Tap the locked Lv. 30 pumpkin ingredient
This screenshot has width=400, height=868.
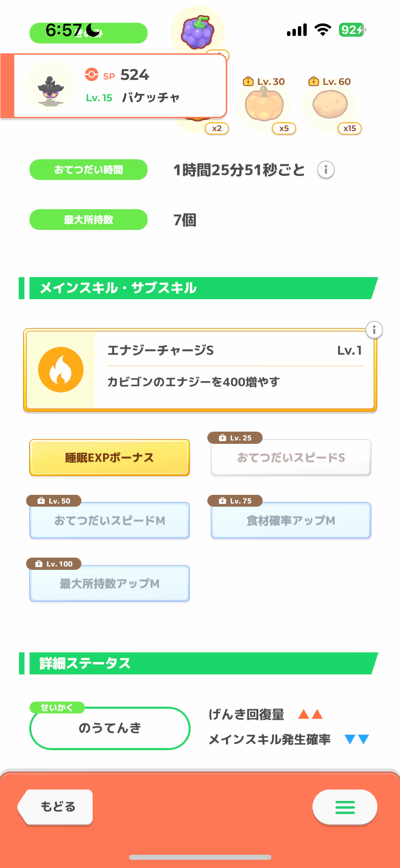tap(264, 104)
